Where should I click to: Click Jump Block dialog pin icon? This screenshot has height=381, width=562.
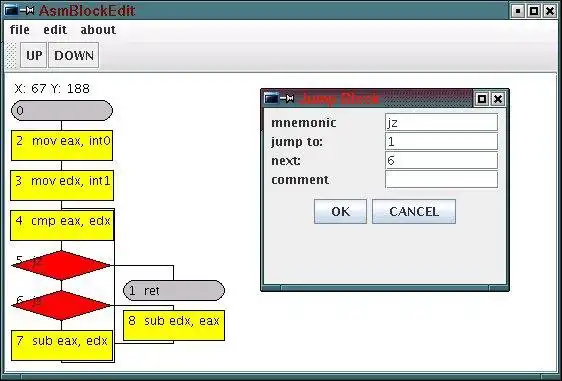pos(287,98)
